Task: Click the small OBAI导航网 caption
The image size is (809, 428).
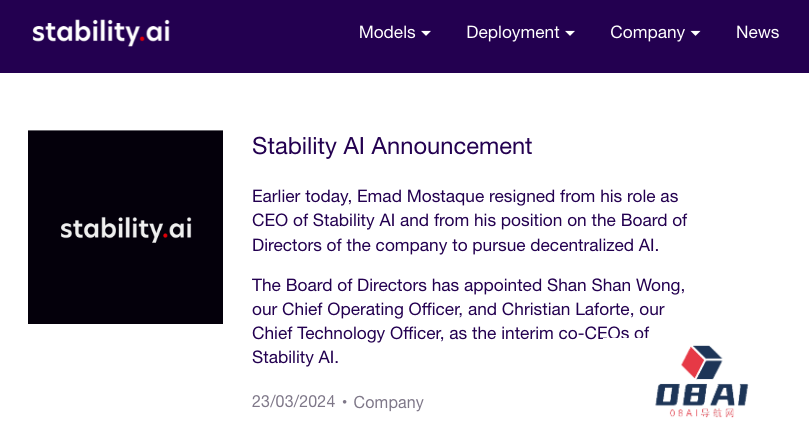Action: click(702, 413)
